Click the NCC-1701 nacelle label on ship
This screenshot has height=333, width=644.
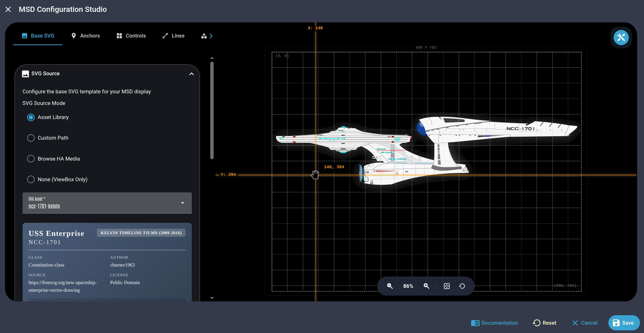coord(520,129)
